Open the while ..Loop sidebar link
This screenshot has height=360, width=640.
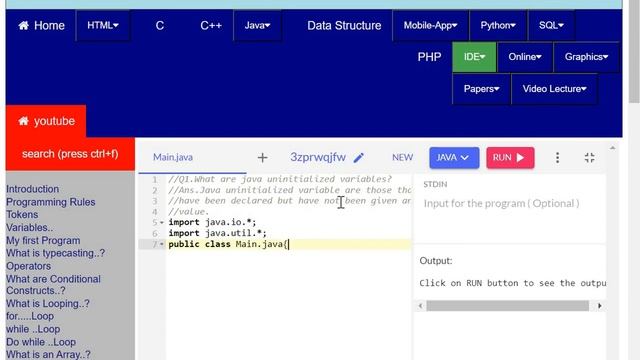[33, 329]
